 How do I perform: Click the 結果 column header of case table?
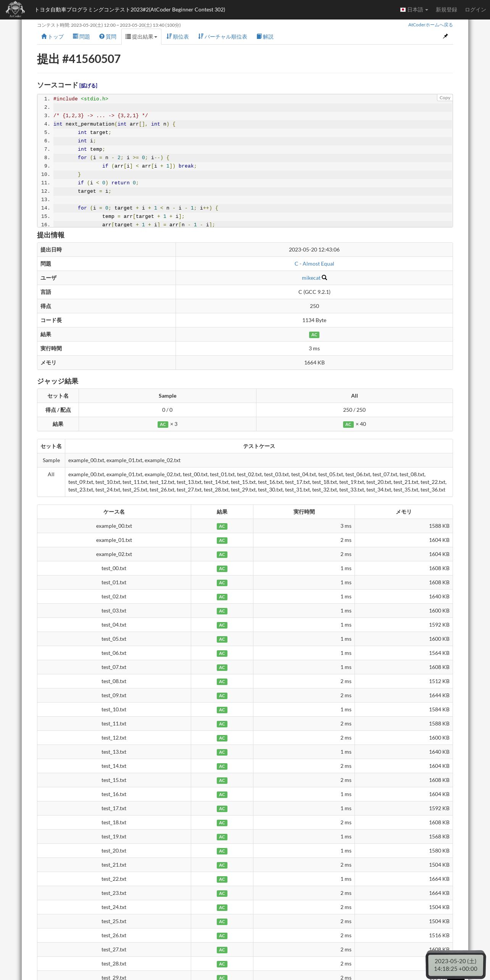coord(222,512)
